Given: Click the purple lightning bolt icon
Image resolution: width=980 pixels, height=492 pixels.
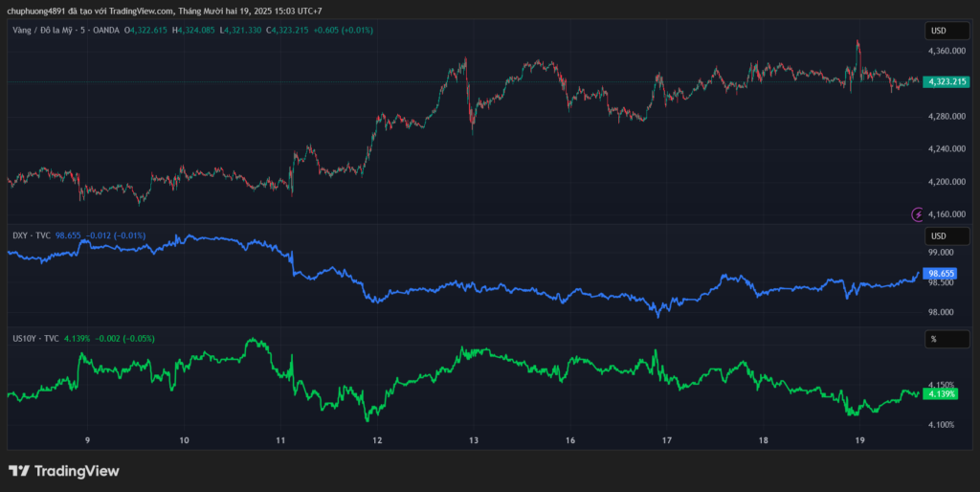Looking at the screenshot, I should [919, 214].
